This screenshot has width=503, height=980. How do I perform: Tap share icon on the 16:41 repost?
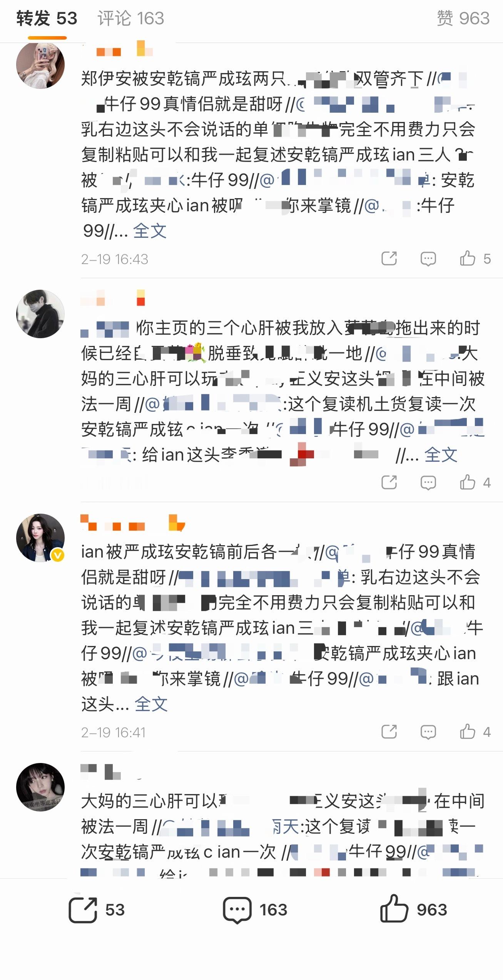click(x=389, y=731)
